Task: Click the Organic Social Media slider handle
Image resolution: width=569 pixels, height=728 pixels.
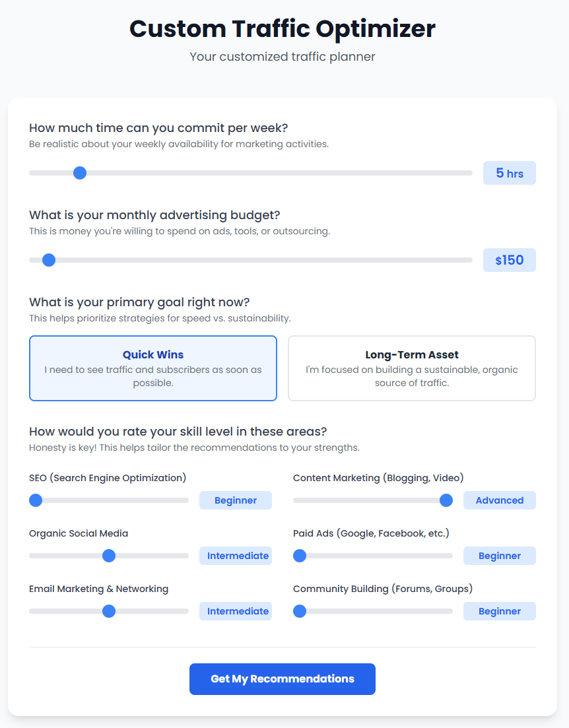Action: [108, 556]
